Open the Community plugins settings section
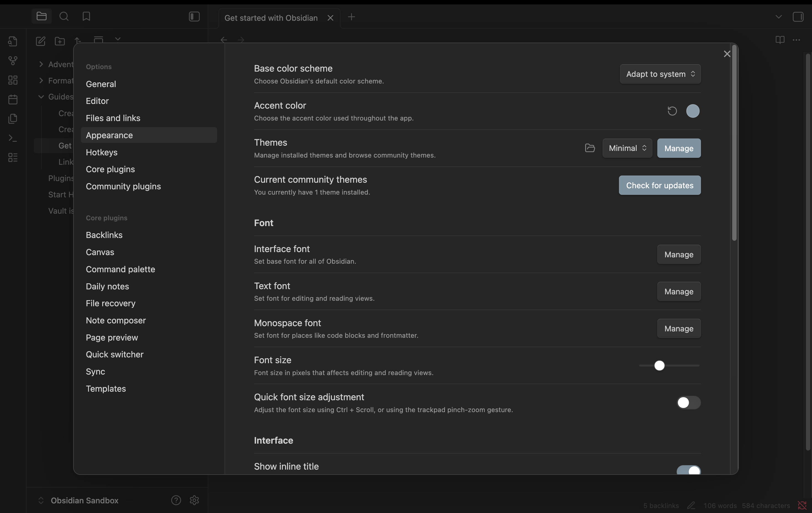Viewport: 812px width, 513px height. [x=123, y=186]
